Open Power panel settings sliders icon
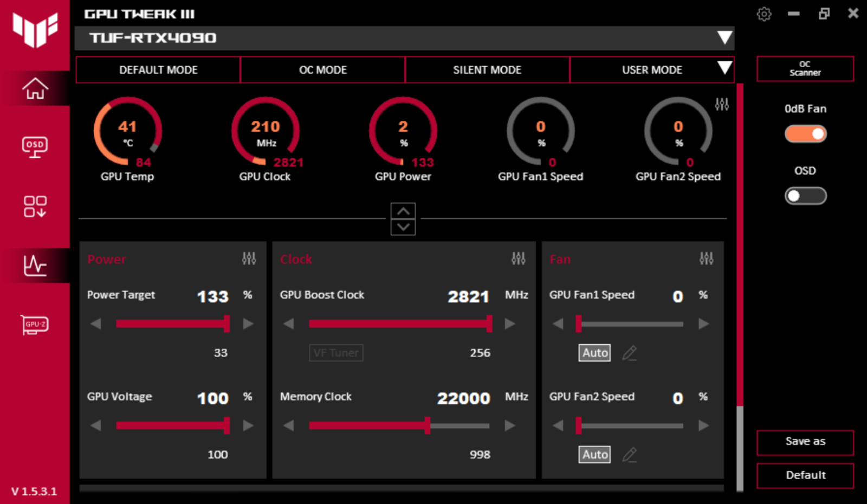 (x=249, y=259)
